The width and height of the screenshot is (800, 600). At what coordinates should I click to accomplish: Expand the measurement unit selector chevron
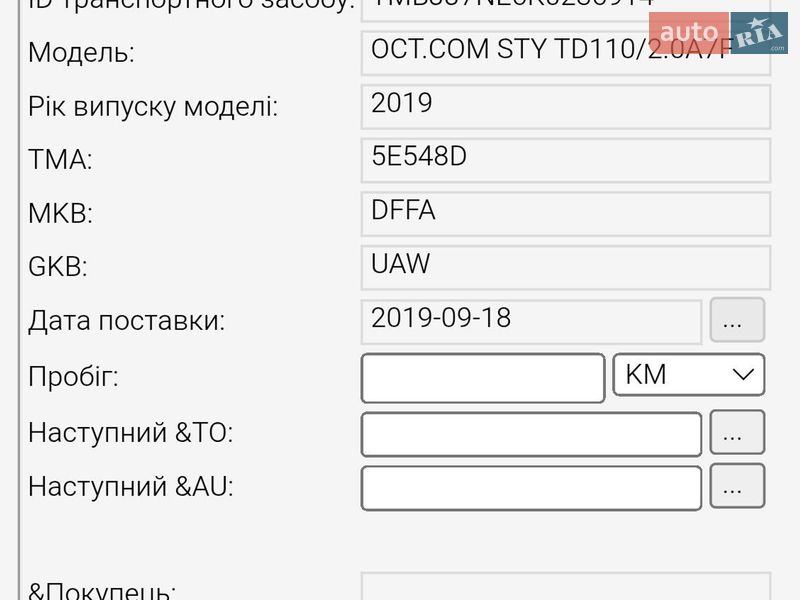(742, 374)
